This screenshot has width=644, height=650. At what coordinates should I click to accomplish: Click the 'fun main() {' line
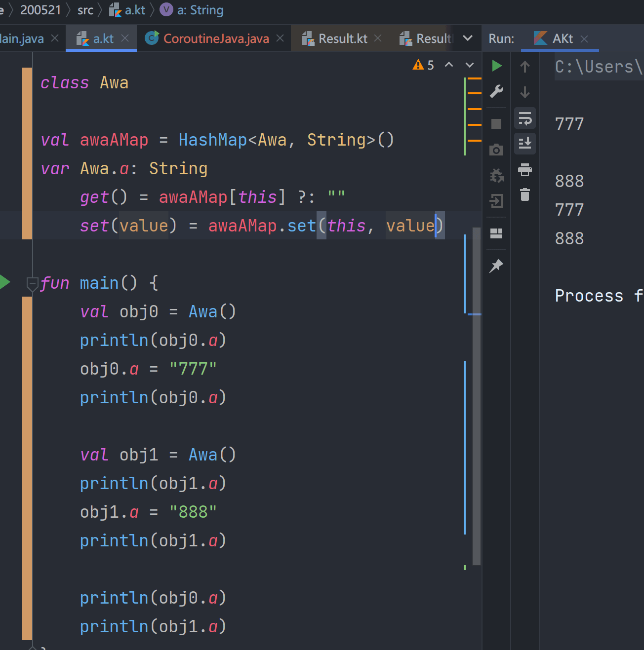click(99, 283)
